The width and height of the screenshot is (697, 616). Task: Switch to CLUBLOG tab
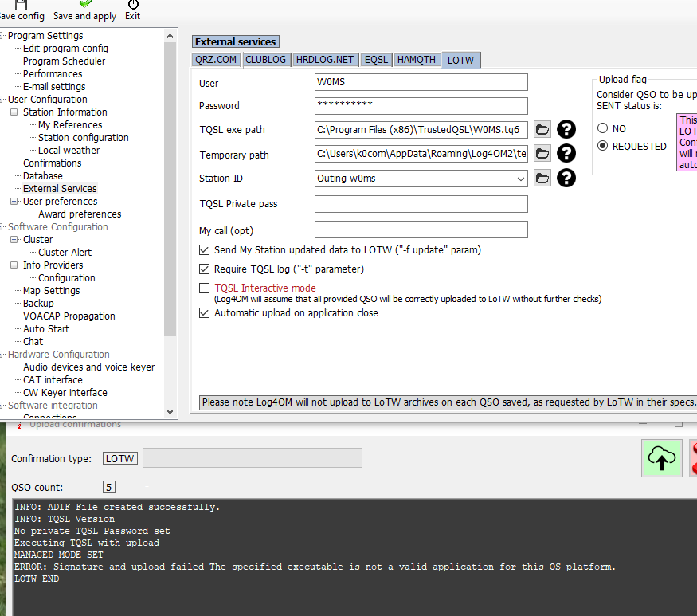(266, 60)
